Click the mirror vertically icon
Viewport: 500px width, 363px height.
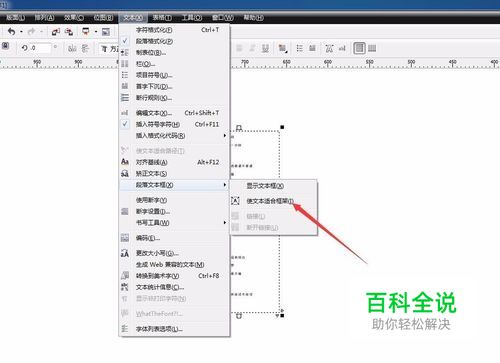pyautogui.click(x=85, y=49)
